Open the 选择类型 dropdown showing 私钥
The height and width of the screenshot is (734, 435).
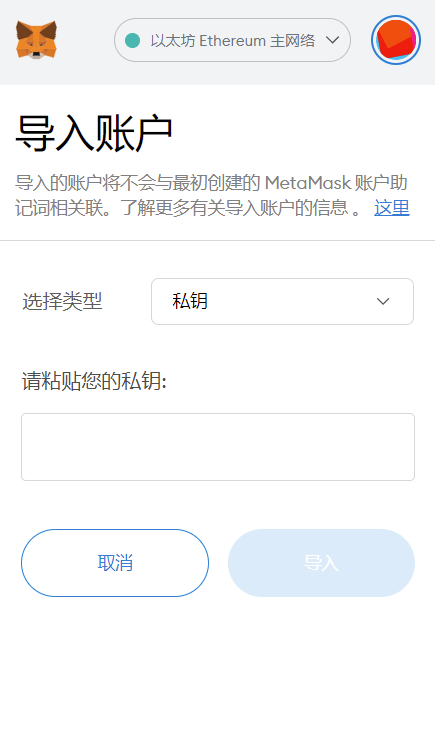tap(282, 301)
